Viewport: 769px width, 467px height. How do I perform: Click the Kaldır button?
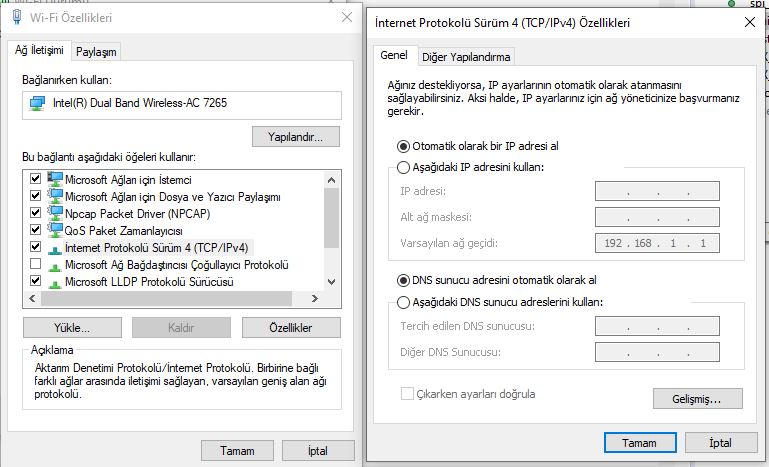(181, 328)
